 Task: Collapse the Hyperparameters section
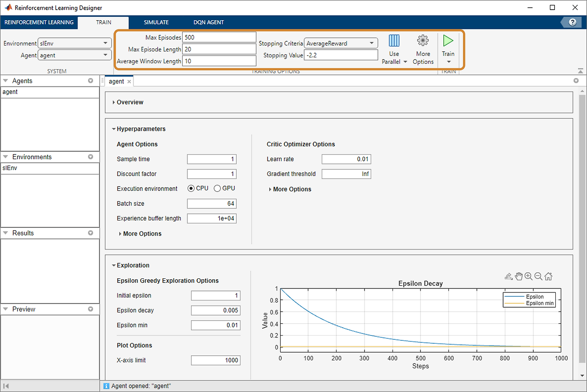click(x=113, y=129)
